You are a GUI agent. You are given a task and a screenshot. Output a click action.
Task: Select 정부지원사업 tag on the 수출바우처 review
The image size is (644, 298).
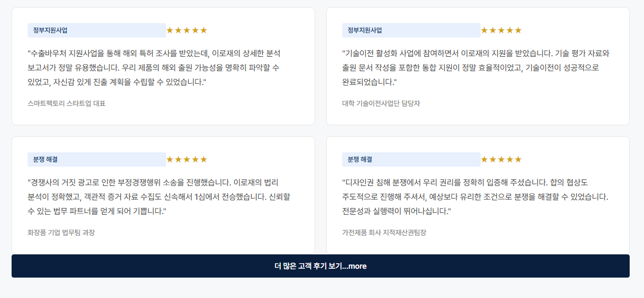click(x=97, y=30)
